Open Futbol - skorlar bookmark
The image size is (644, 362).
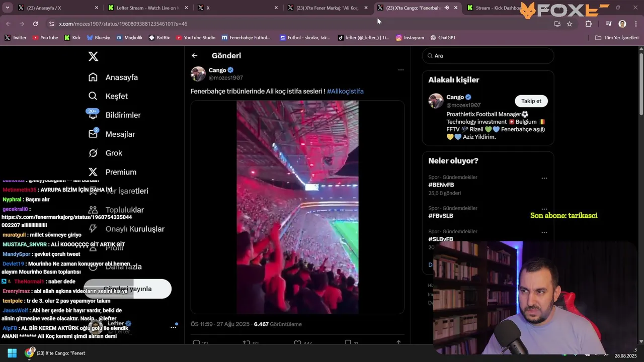[x=305, y=38]
